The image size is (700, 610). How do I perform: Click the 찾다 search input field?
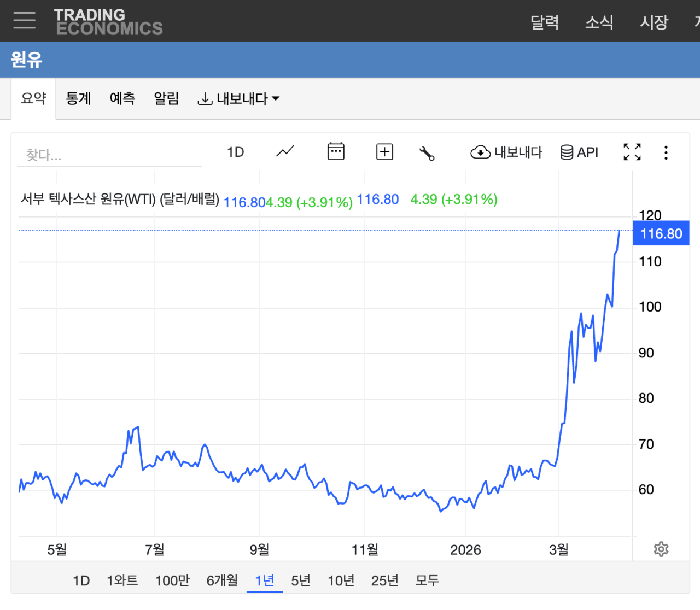coord(109,155)
